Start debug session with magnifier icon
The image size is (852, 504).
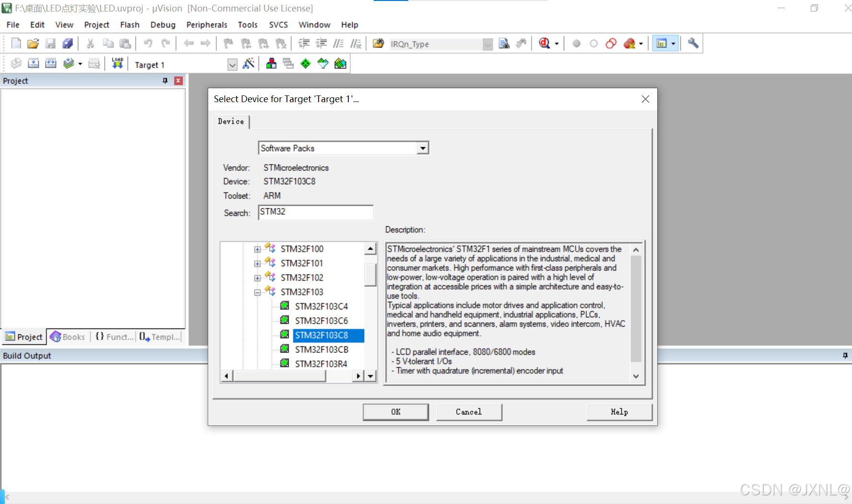(544, 44)
